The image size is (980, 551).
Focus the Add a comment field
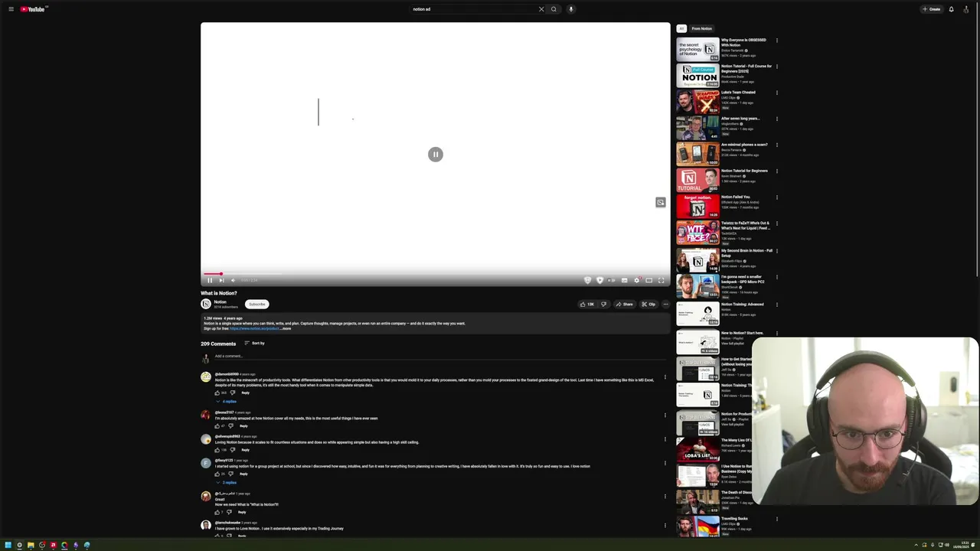440,356
